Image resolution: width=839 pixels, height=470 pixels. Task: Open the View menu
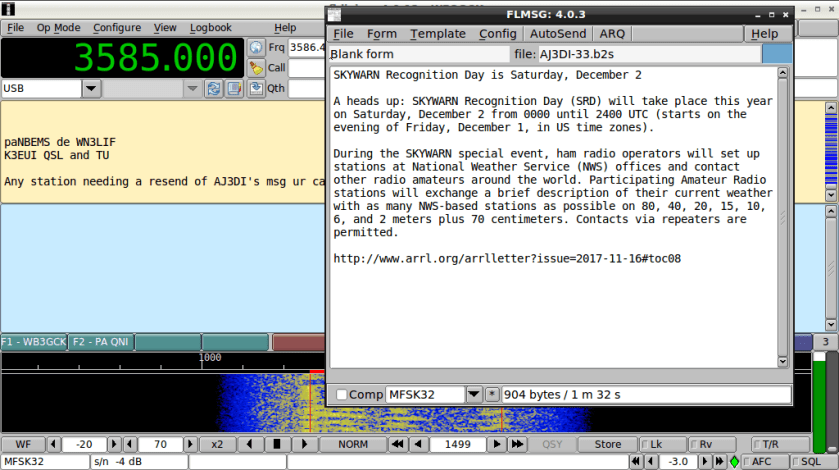pos(165,28)
